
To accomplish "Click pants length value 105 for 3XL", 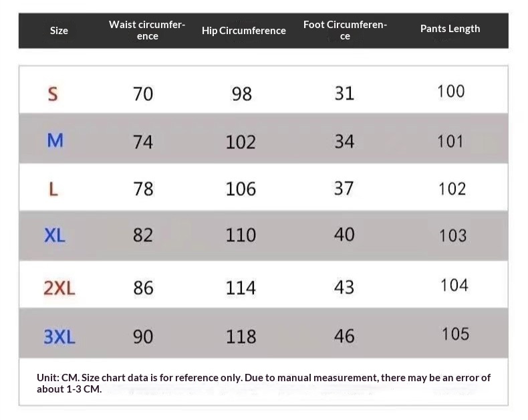I will point(454,334).
